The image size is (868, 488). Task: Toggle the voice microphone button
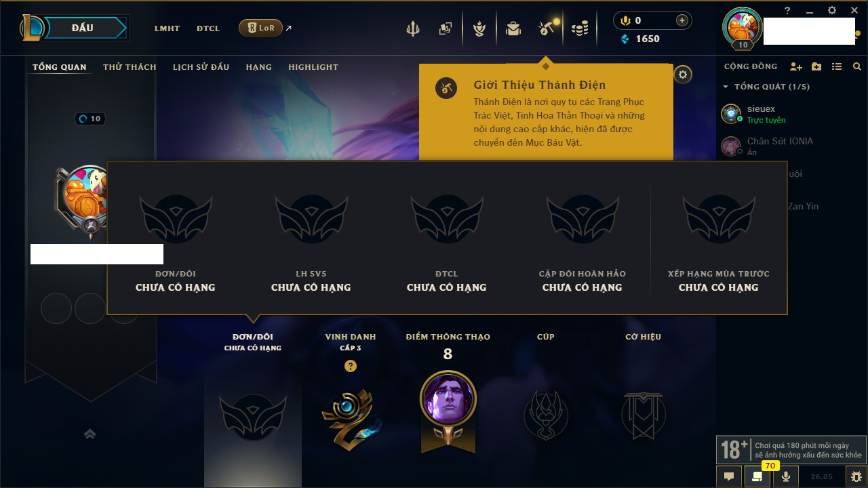point(785,476)
